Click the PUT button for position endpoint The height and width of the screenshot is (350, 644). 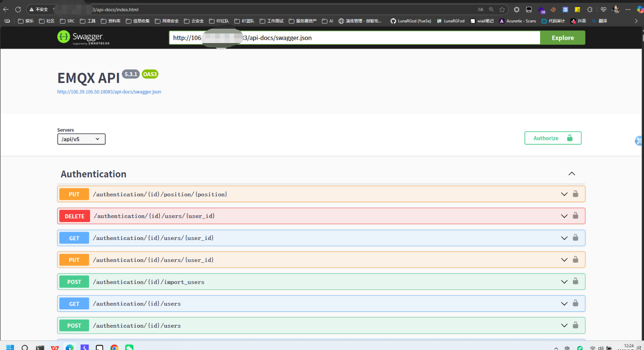coord(74,194)
